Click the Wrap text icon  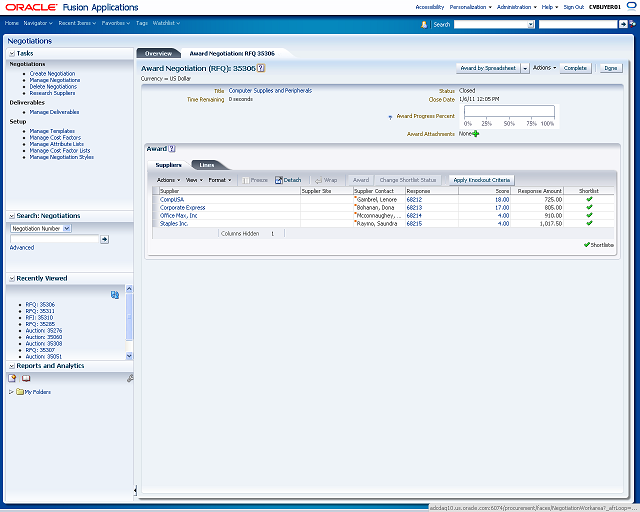click(318, 180)
